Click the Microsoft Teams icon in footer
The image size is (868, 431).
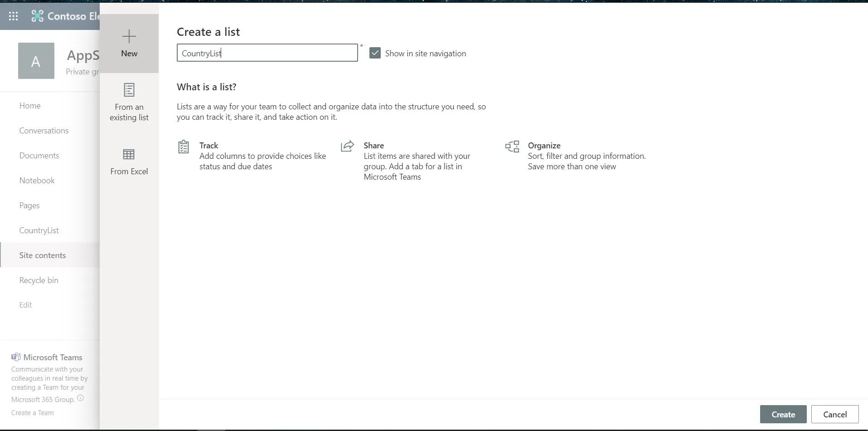pyautogui.click(x=16, y=357)
